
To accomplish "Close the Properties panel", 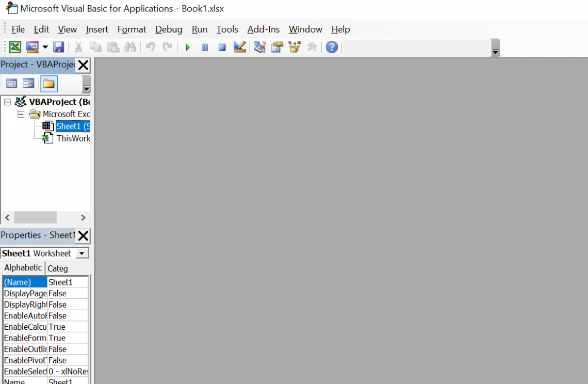I will coord(83,236).
